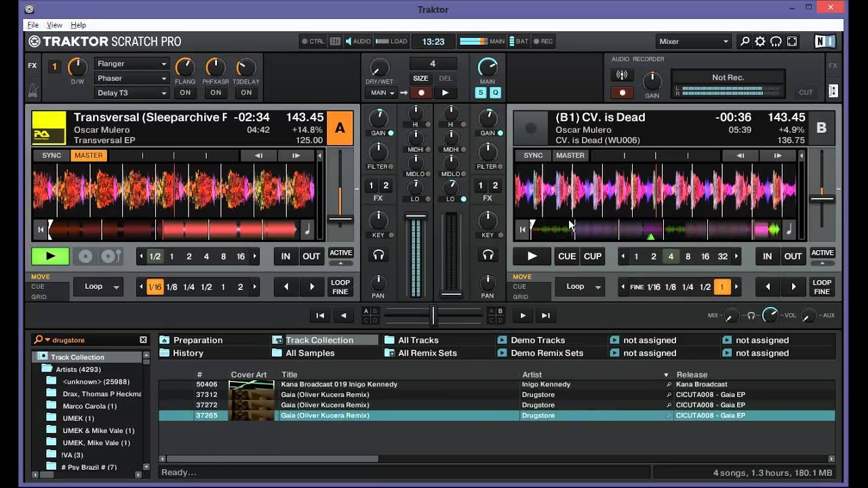
Task: Jump to start of Deck A track
Action: pos(40,230)
